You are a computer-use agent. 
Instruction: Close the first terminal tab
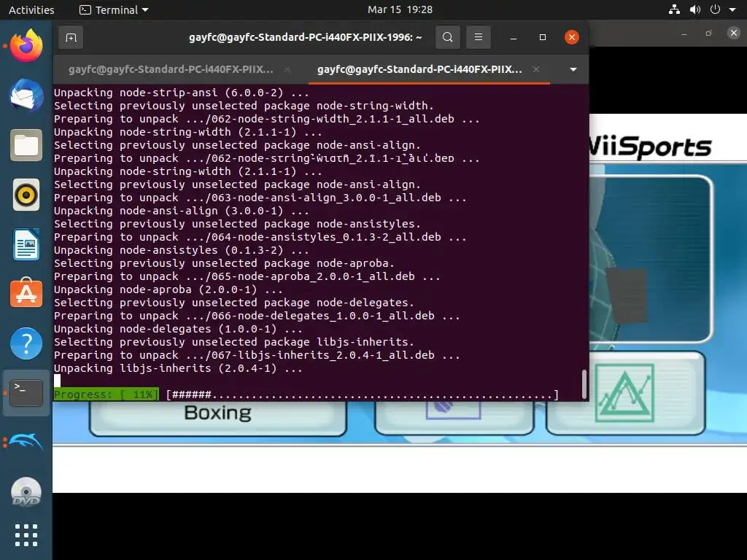click(x=287, y=69)
